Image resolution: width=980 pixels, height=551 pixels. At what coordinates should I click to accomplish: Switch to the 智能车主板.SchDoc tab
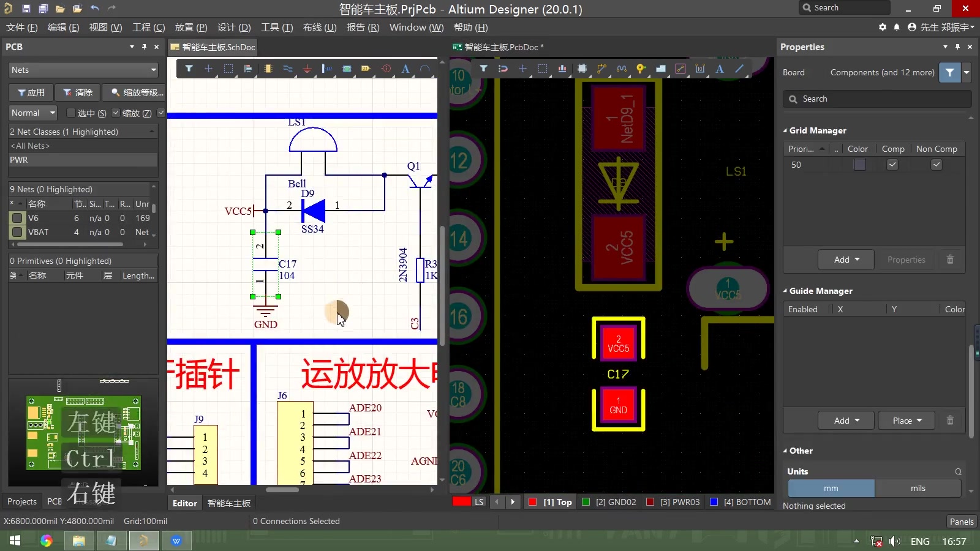(x=213, y=47)
